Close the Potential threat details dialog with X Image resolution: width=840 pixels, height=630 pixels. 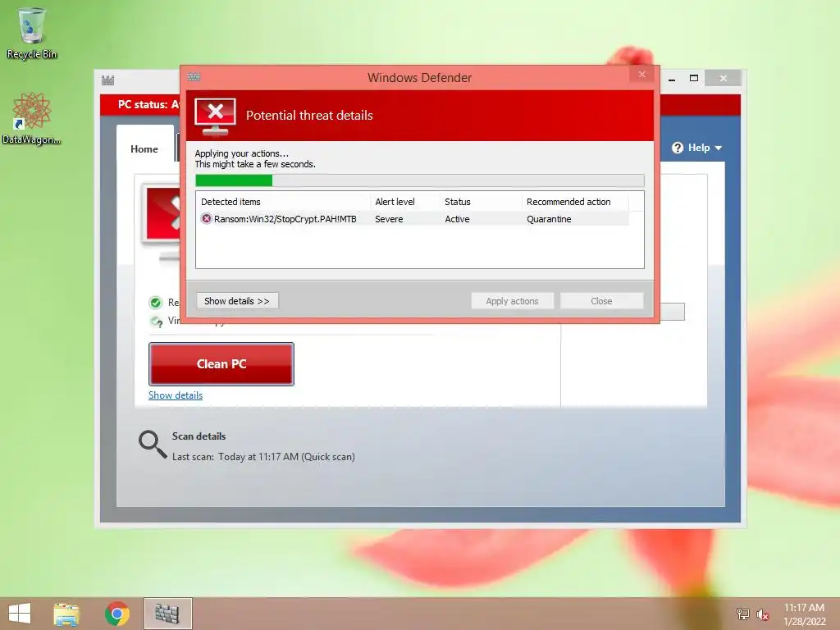click(641, 75)
